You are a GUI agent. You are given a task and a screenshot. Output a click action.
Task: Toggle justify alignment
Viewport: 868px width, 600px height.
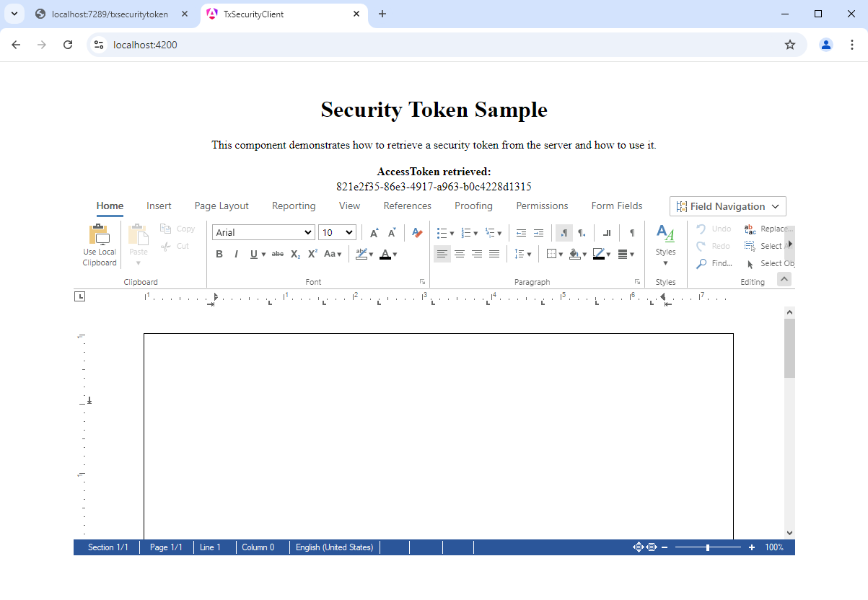point(494,254)
